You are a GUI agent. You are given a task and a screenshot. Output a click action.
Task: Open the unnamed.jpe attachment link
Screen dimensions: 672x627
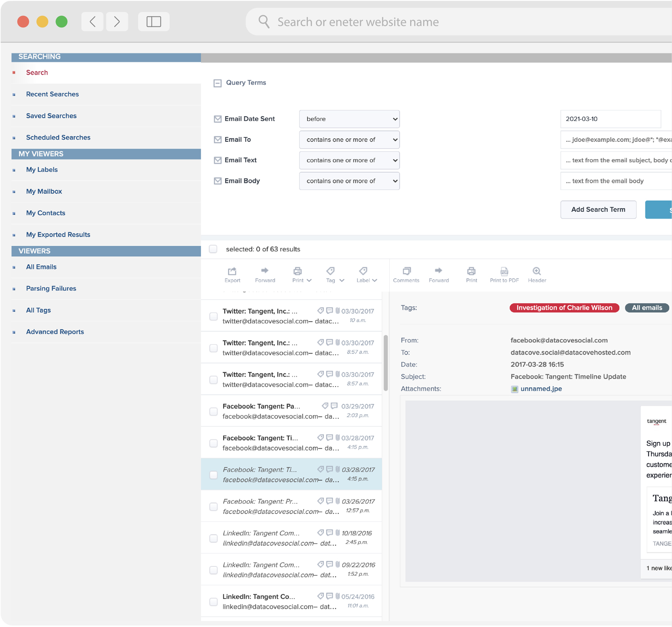(x=541, y=389)
